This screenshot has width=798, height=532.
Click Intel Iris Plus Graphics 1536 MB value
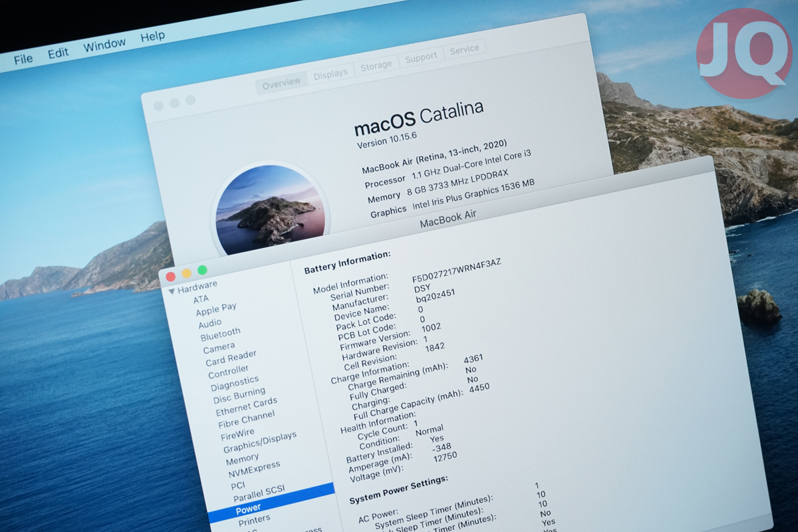pyautogui.click(x=473, y=194)
